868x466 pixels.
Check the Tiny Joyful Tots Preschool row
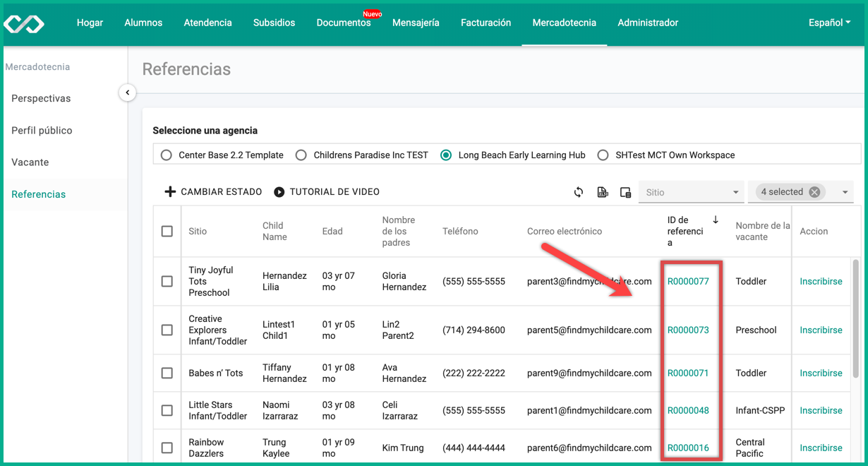pos(167,281)
